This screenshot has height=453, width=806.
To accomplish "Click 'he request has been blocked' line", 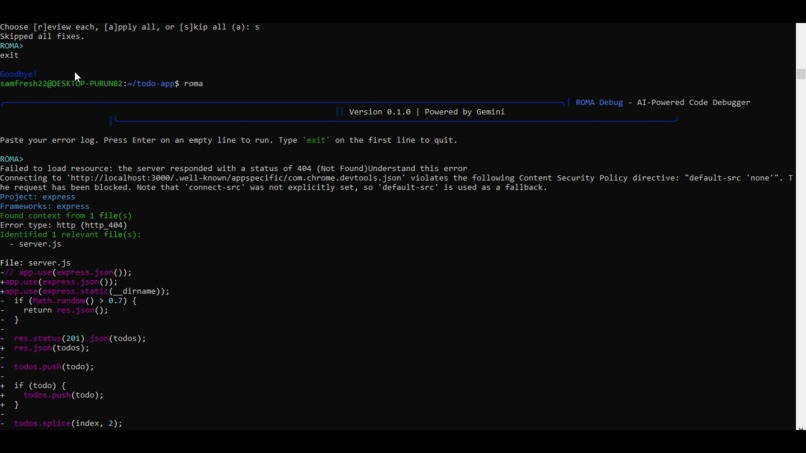I will click(x=273, y=187).
